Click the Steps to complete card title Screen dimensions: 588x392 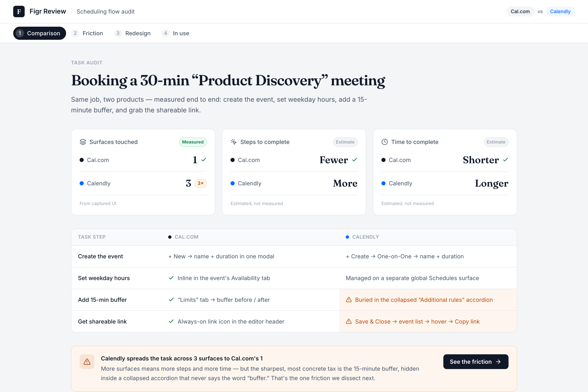[265, 142]
